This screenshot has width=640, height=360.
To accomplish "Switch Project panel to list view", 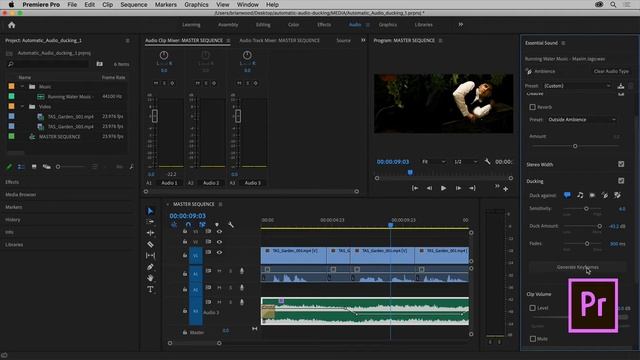I will click(21, 167).
